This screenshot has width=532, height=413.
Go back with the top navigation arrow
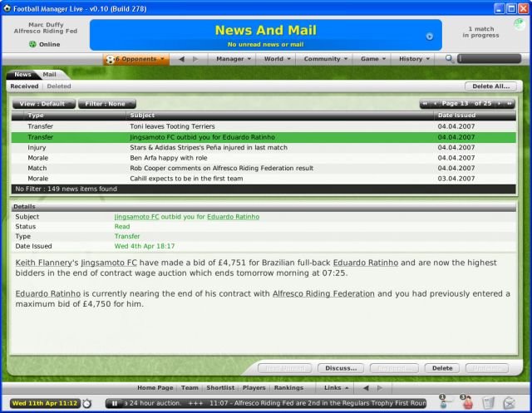click(182, 60)
